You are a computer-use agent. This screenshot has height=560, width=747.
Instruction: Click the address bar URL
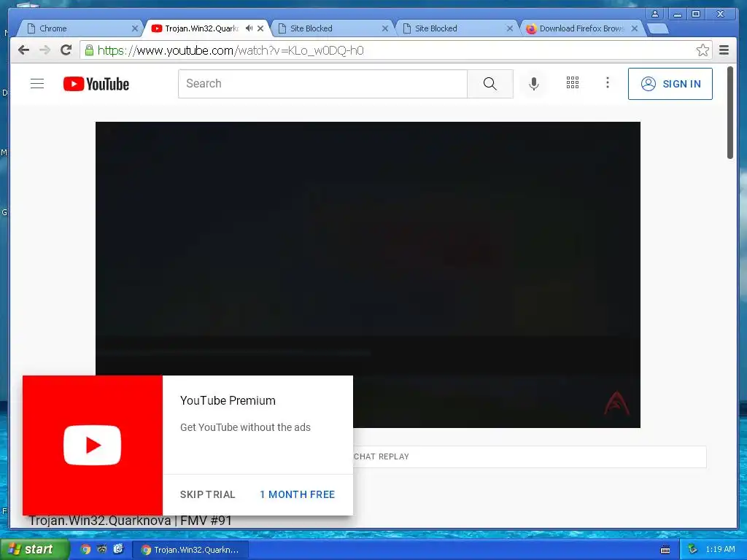tap(231, 50)
